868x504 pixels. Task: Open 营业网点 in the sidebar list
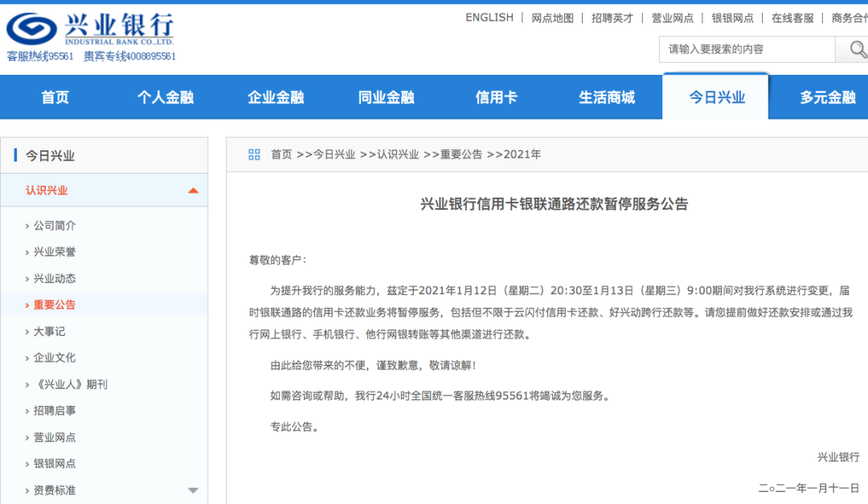(x=55, y=437)
